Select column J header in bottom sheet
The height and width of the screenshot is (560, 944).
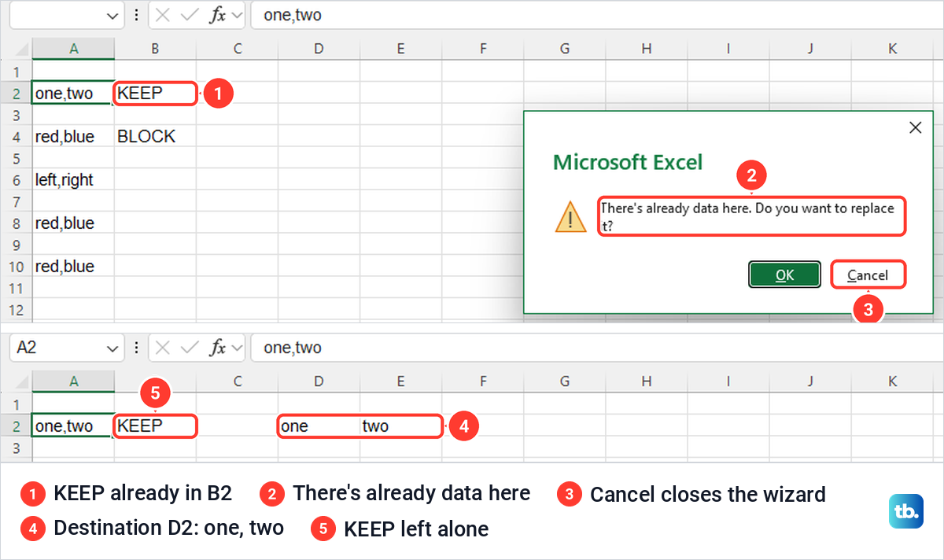(x=810, y=381)
